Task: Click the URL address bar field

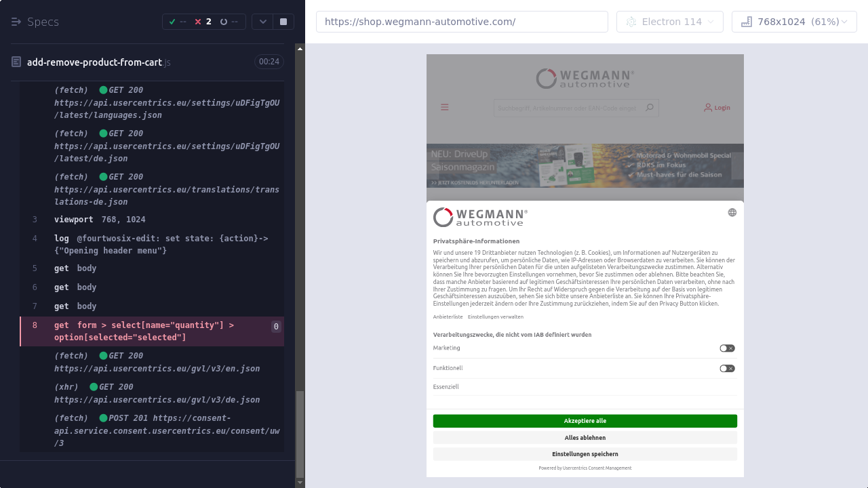Action: [x=462, y=22]
